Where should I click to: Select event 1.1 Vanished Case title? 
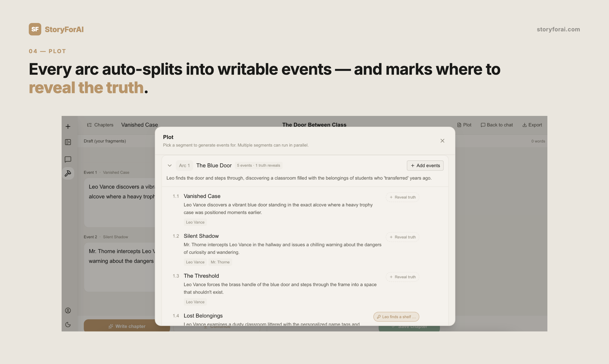pos(202,196)
